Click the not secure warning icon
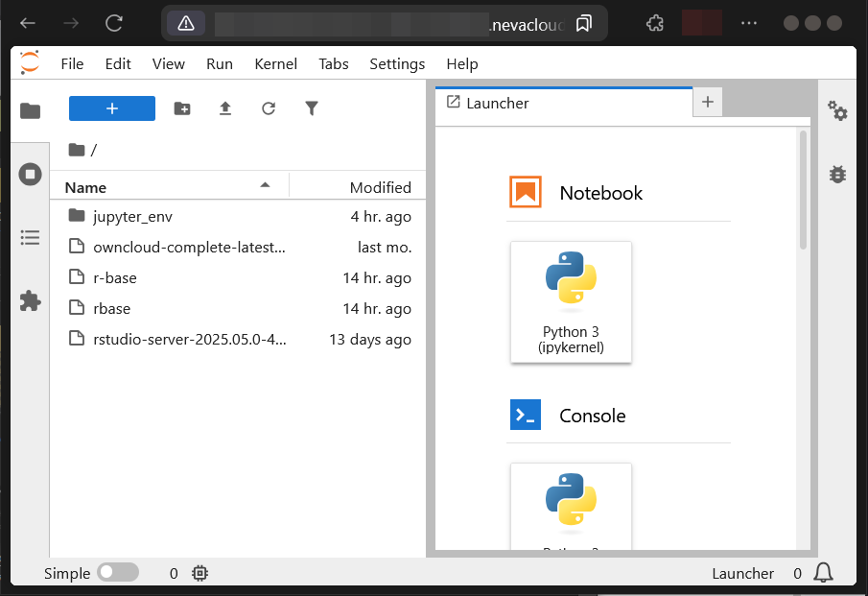The width and height of the screenshot is (868, 596). (186, 23)
